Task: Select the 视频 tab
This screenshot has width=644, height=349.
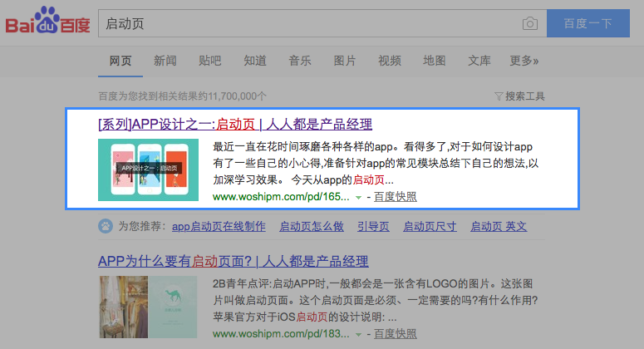Action: point(390,61)
